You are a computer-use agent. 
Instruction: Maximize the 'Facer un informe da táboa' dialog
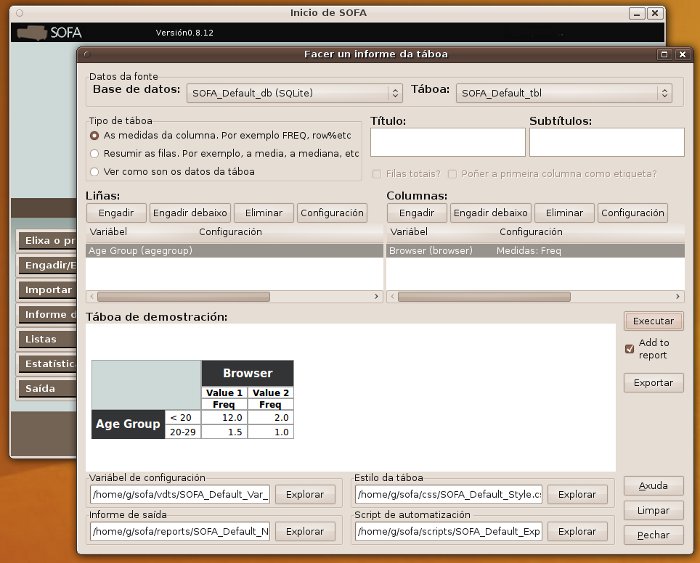[x=664, y=54]
